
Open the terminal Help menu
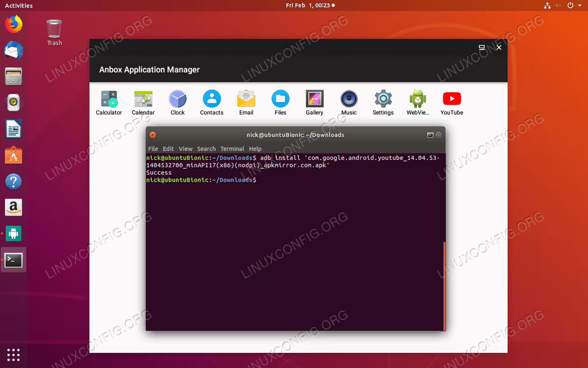pyautogui.click(x=255, y=149)
